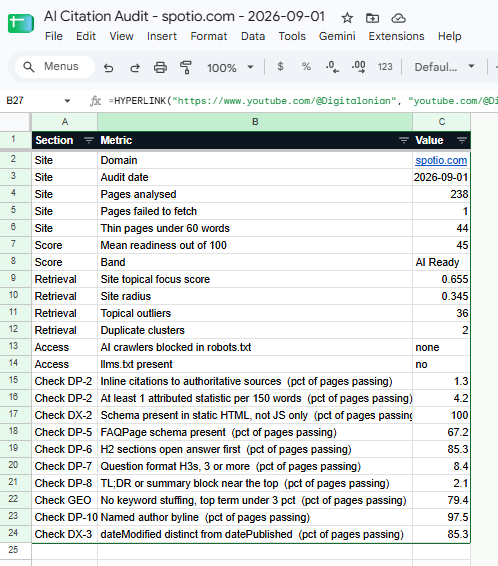
Task: Open filter for Value column
Action: pyautogui.click(x=462, y=140)
